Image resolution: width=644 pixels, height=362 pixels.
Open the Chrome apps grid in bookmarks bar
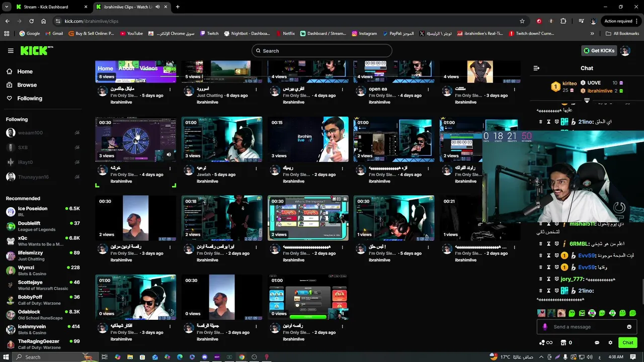[7, 34]
